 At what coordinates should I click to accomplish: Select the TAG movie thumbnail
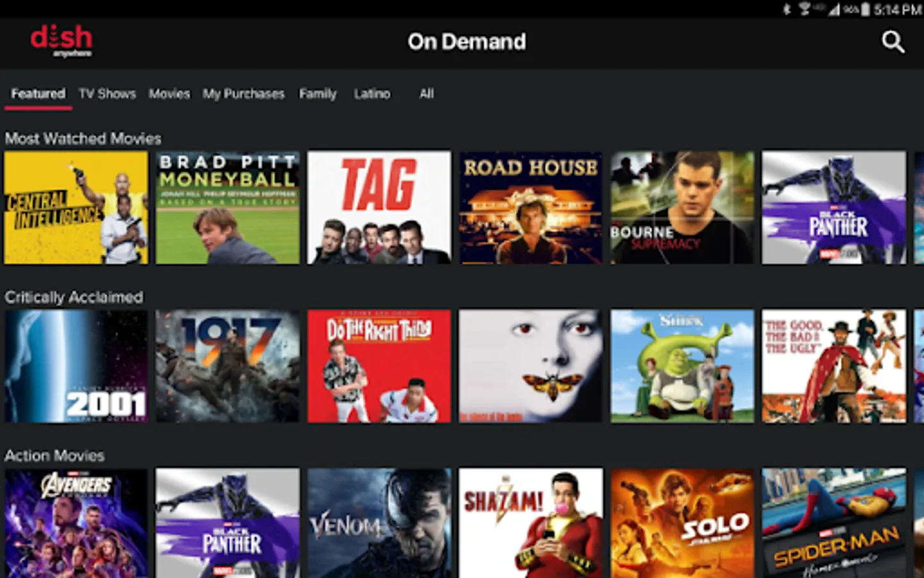[x=379, y=207]
